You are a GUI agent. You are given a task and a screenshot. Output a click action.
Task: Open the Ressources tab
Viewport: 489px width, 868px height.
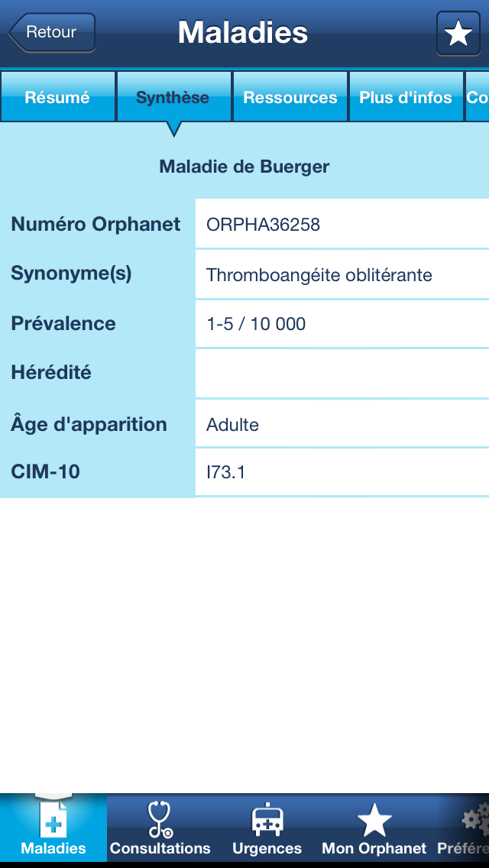point(290,97)
